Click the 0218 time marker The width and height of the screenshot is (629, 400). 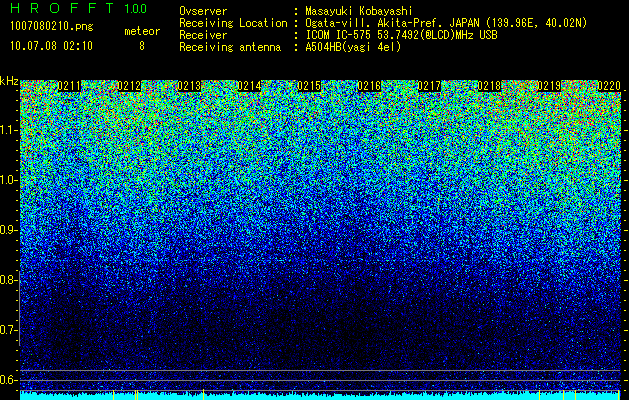(x=489, y=86)
